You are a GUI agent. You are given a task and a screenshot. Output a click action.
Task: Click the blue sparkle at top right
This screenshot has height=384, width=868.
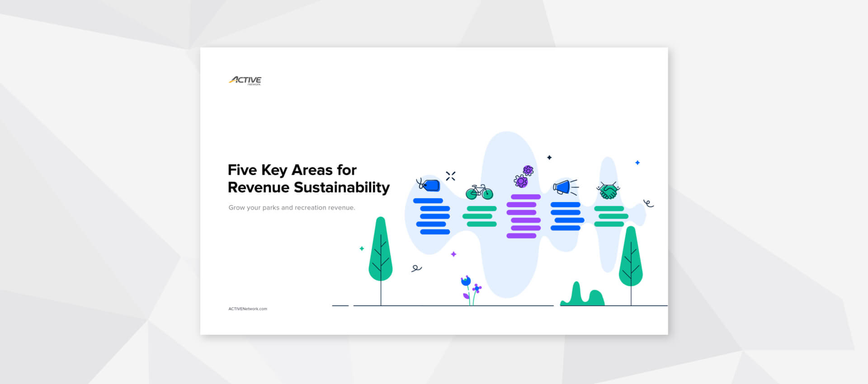point(637,163)
